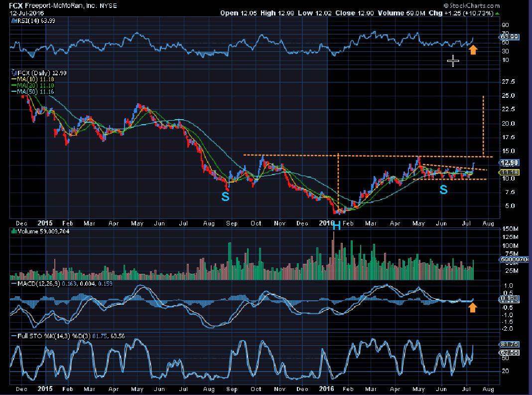Click the blue H head marker
Viewport: 532px width, 395px height.
(336, 226)
